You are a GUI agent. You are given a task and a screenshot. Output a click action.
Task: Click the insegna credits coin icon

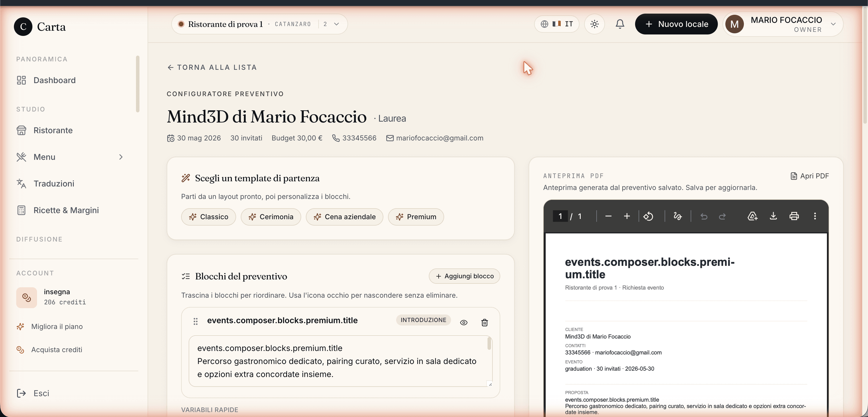[x=26, y=297]
